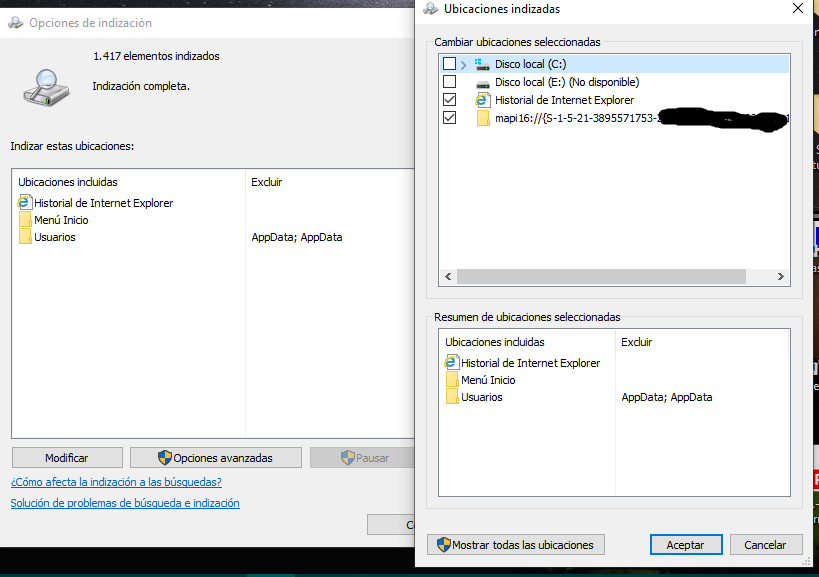Click 1.417 elementos indizados text
The height and width of the screenshot is (577, 819).
[156, 56]
